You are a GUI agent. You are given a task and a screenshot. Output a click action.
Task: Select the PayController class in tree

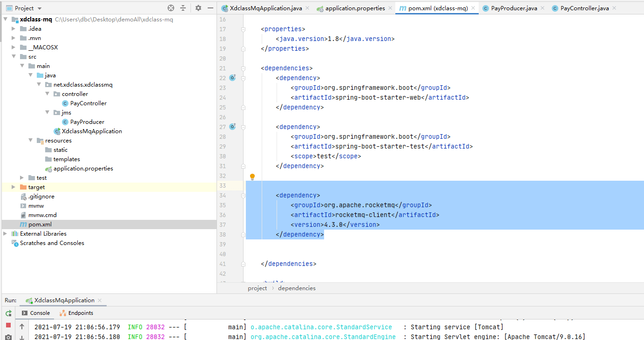coord(88,103)
